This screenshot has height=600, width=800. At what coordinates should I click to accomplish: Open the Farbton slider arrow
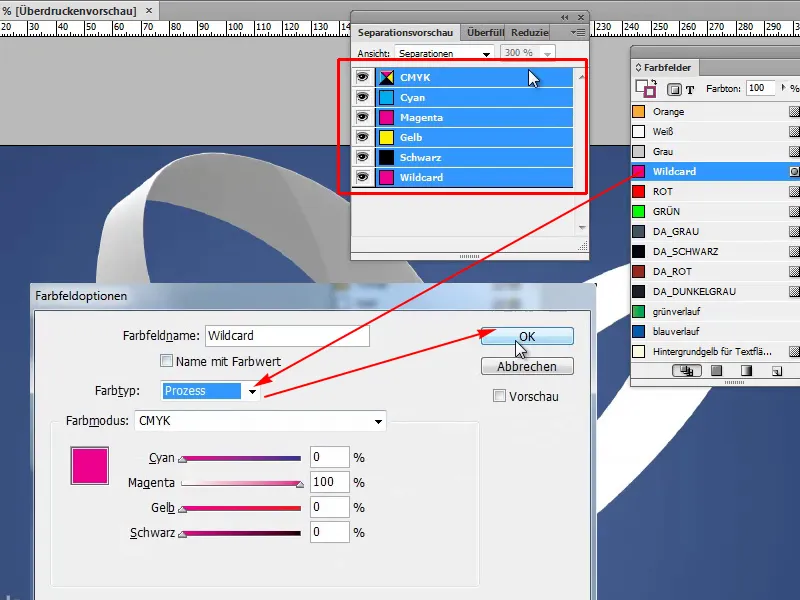pos(783,88)
